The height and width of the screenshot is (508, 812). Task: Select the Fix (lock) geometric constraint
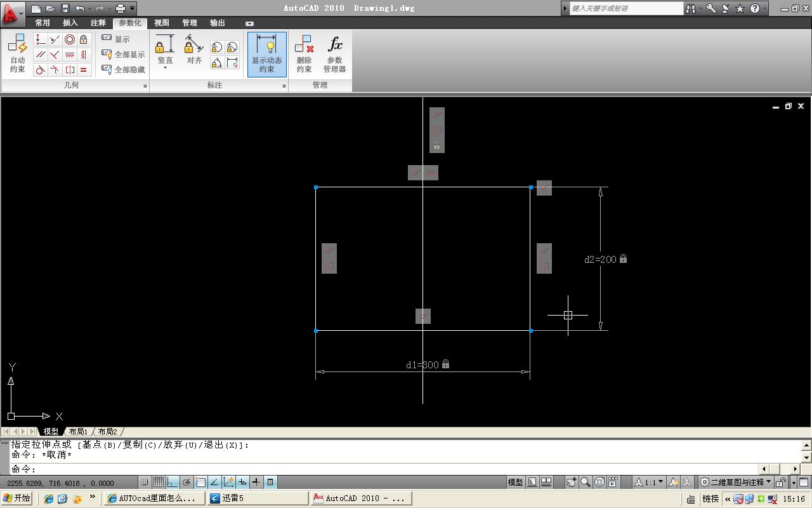click(84, 39)
